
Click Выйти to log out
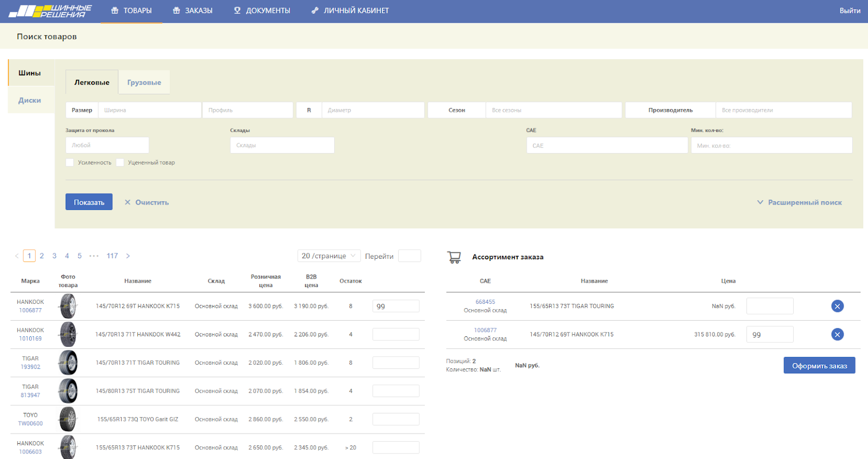point(850,11)
